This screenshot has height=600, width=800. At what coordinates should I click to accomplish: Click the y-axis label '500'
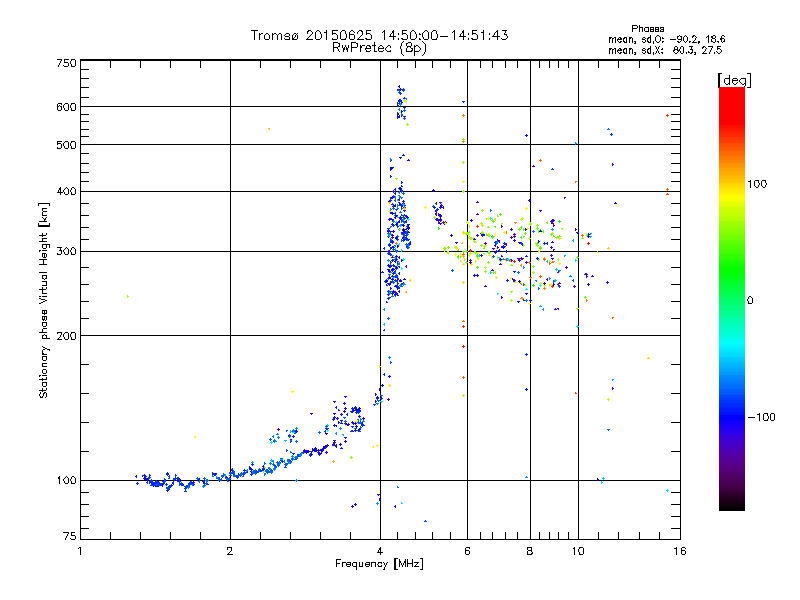point(66,145)
